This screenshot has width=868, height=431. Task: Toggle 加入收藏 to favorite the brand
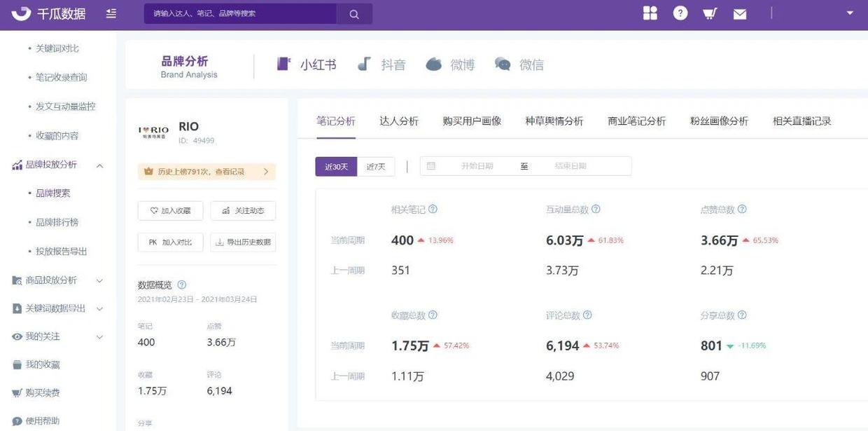coord(170,210)
